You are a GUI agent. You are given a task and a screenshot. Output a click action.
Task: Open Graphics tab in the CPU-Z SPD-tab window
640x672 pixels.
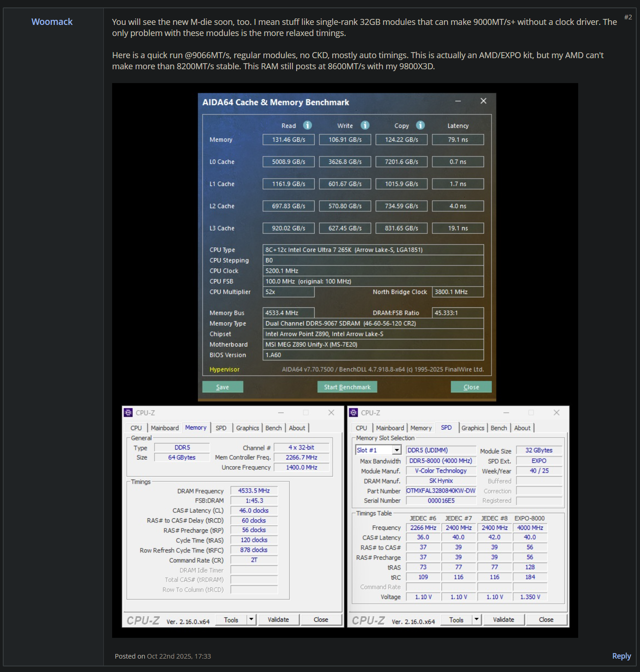(x=473, y=428)
